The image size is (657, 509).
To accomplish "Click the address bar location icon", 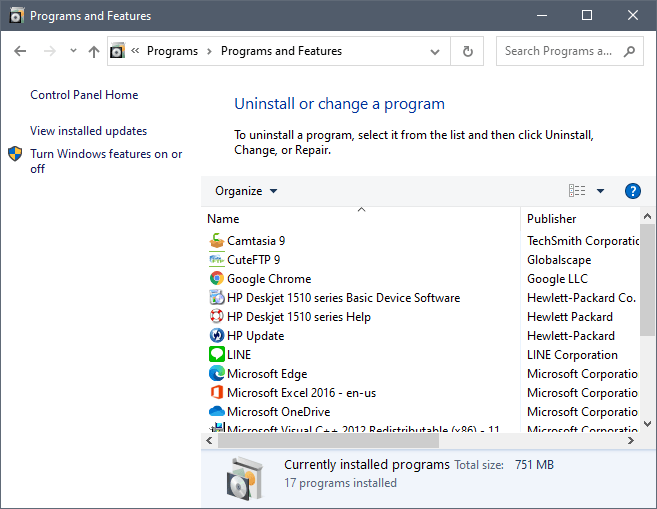I will pos(117,51).
